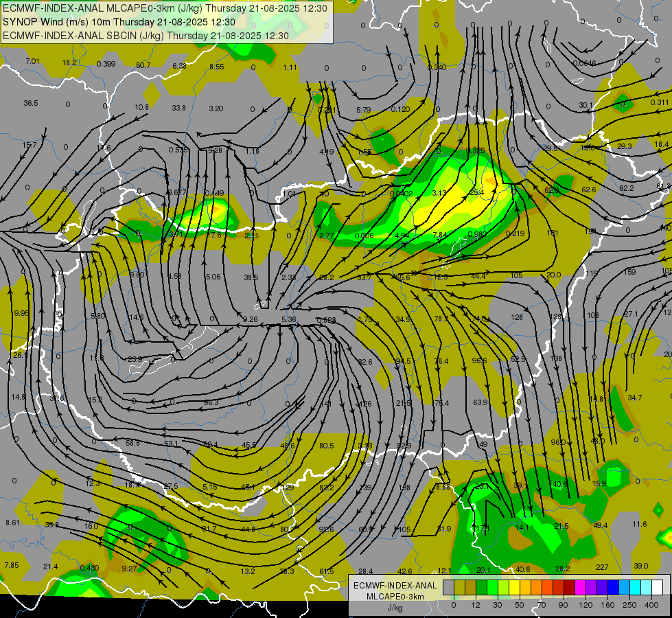Click map value 6.38
The image size is (672, 618).
(180, 66)
